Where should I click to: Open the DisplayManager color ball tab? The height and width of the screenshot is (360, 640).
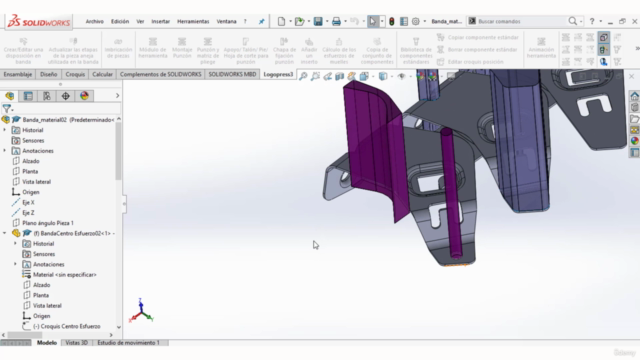click(84, 96)
